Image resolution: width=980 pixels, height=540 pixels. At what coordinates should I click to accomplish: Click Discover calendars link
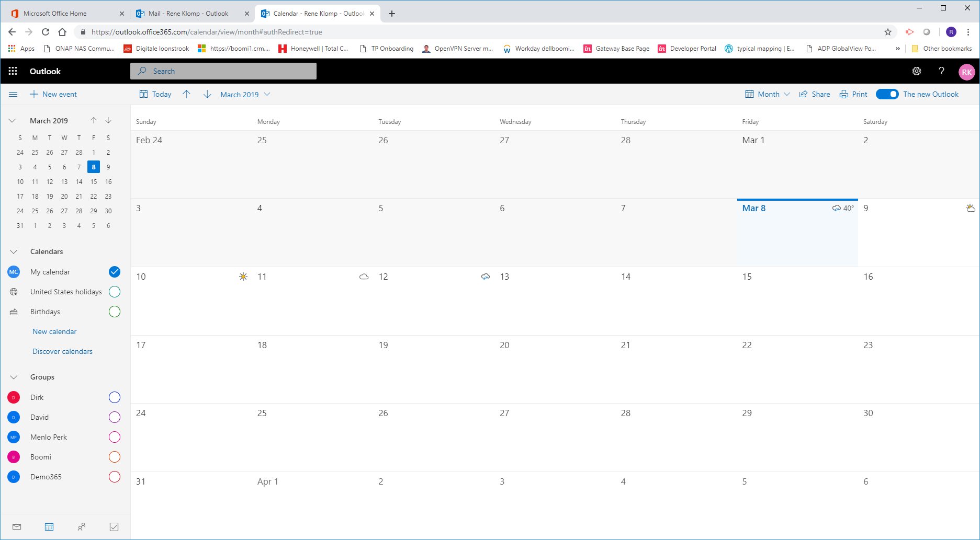[x=62, y=351]
